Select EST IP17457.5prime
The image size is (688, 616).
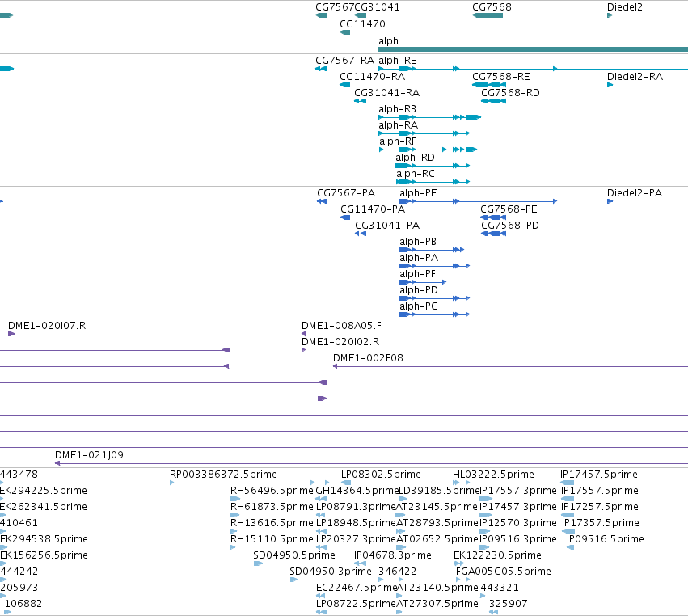[x=568, y=483]
